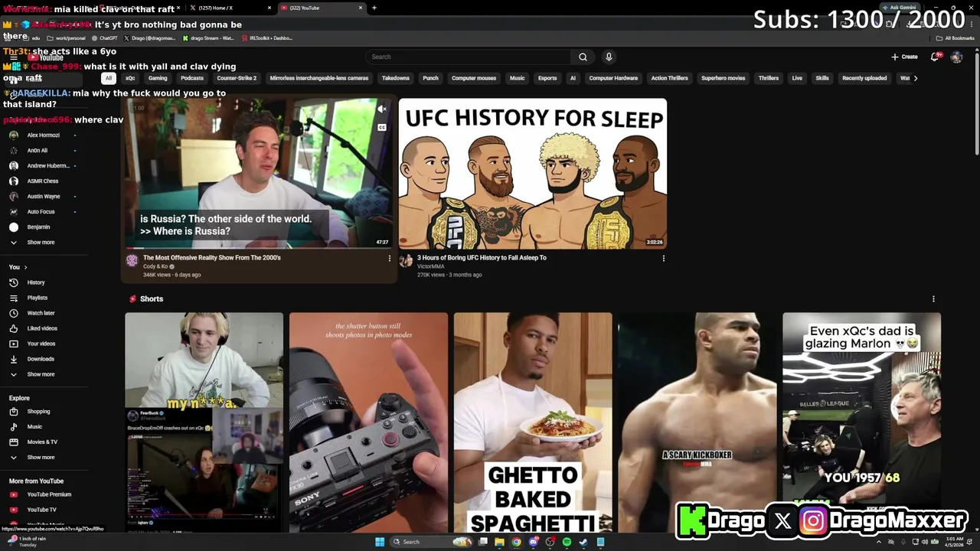Screen dimensions: 980x551
Task: Select the Recently uploaded chip
Action: pyautogui.click(x=864, y=78)
